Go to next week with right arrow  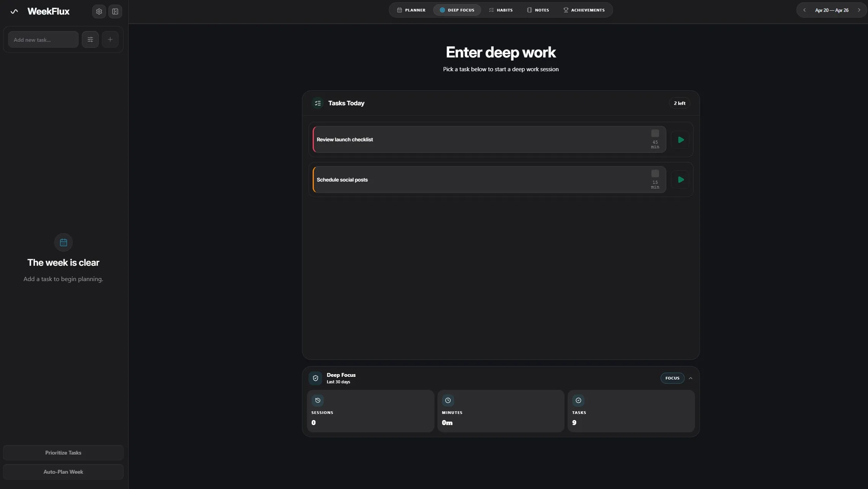(859, 10)
